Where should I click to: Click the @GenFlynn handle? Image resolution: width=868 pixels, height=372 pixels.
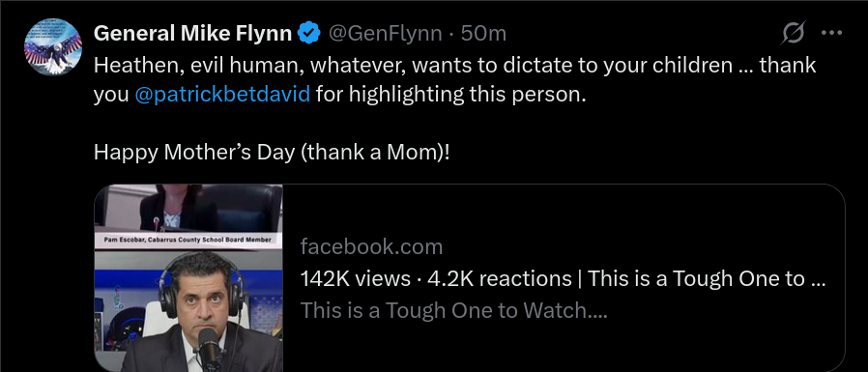click(x=386, y=34)
